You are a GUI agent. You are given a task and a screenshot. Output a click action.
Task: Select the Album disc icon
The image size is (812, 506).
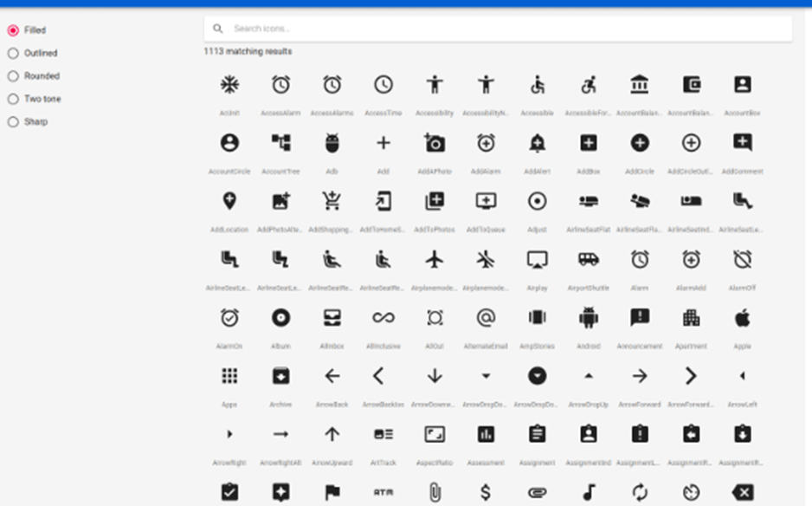[x=280, y=317]
